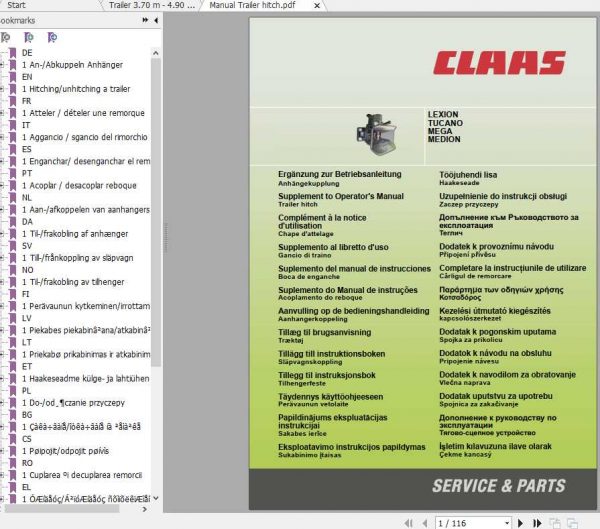Click bookmarks scrollbar down arrow
Screen dimensions: 600x529
pos(156,498)
